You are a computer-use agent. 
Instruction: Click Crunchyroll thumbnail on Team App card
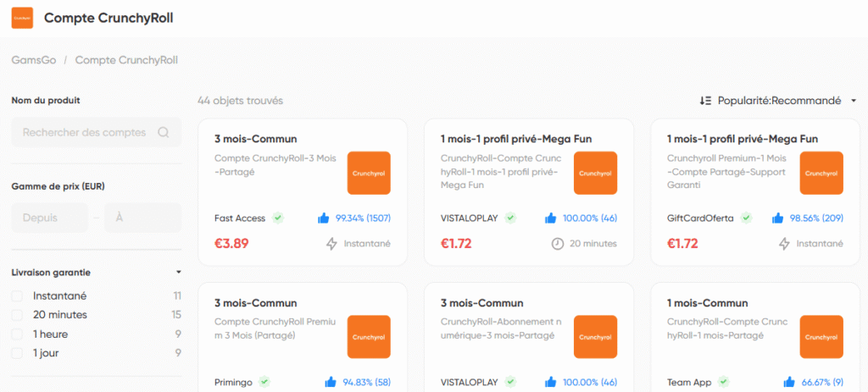click(821, 337)
